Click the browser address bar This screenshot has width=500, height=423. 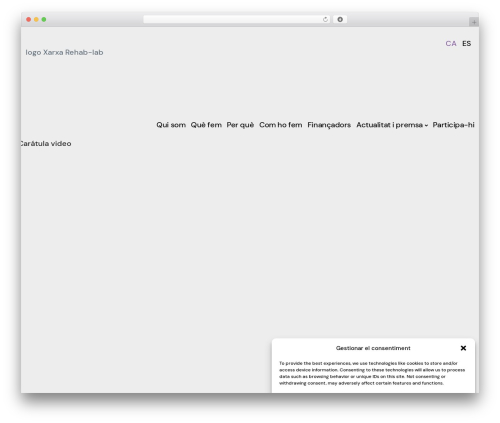pyautogui.click(x=237, y=20)
